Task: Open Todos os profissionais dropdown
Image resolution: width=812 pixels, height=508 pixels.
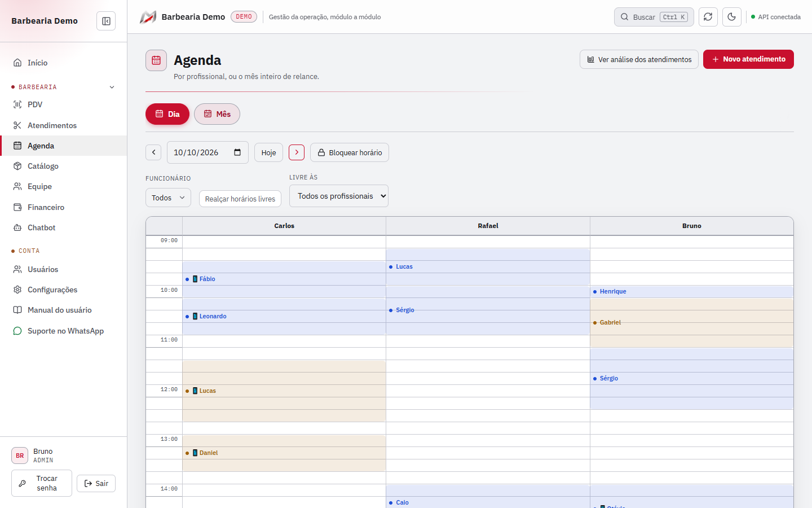Action: tap(339, 196)
